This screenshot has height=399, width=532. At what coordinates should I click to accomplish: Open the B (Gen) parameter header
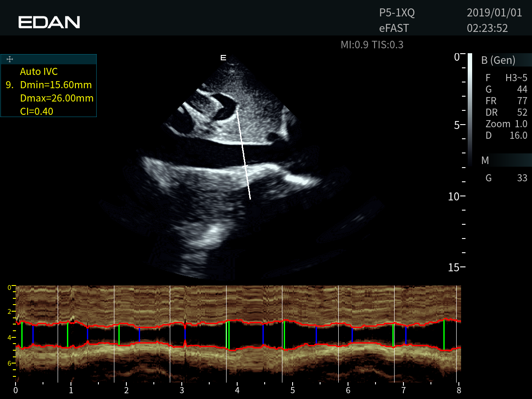498,60
